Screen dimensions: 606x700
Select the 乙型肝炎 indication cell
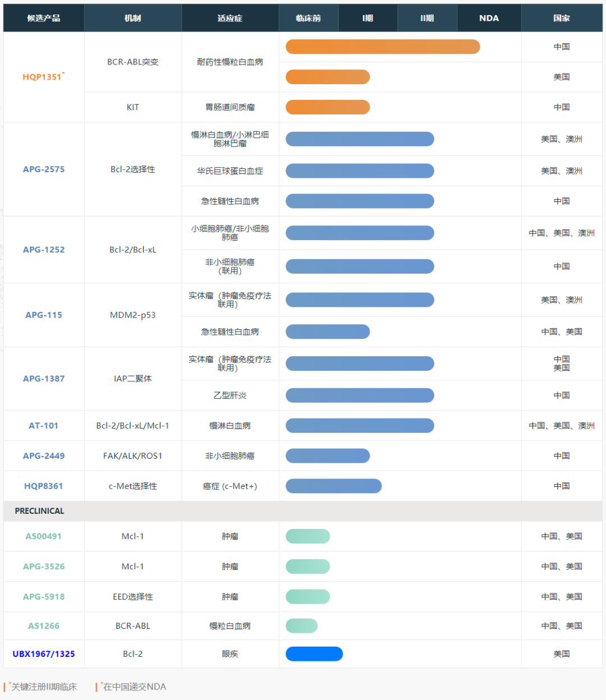click(x=230, y=395)
